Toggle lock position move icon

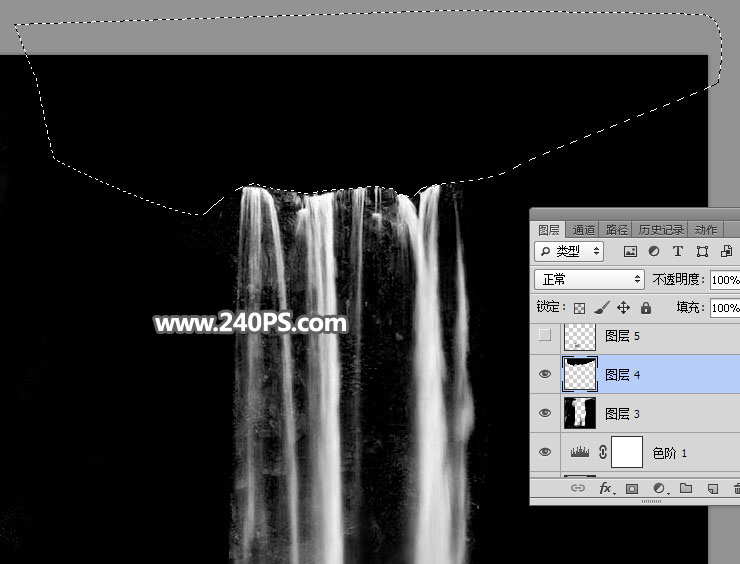(623, 308)
